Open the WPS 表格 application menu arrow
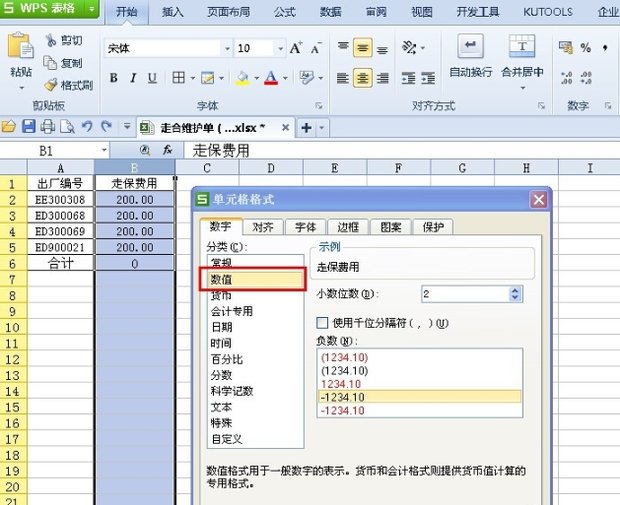The width and height of the screenshot is (620, 505). 91,8
